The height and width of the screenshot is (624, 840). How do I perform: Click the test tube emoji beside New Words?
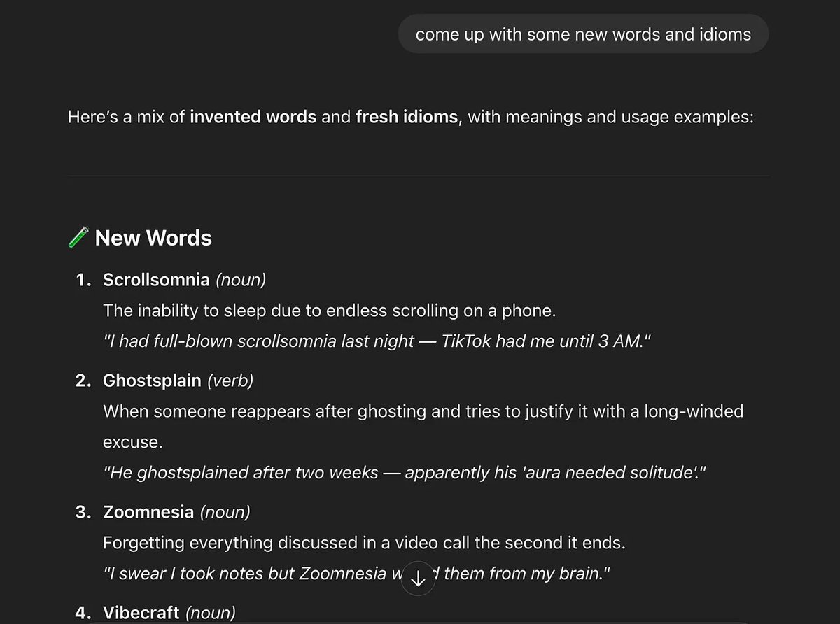click(78, 237)
